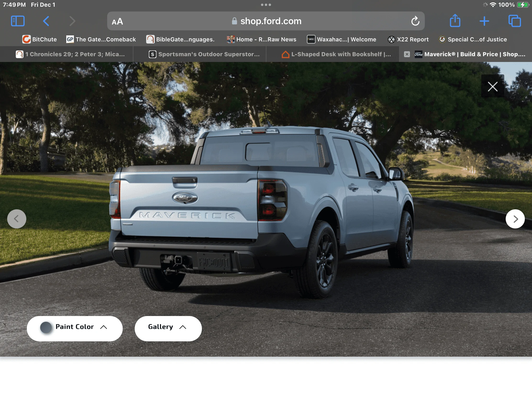
Task: Tap the battery status indicator
Action: coord(523,5)
